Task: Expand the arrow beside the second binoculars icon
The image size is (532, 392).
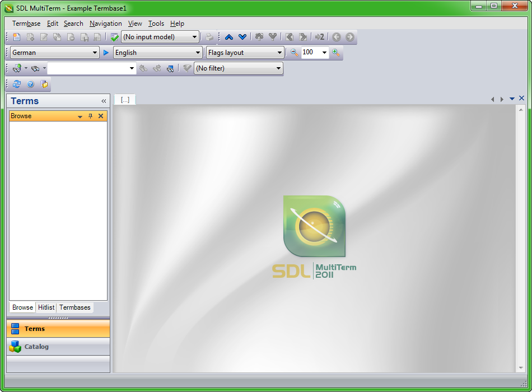Action: click(x=44, y=68)
